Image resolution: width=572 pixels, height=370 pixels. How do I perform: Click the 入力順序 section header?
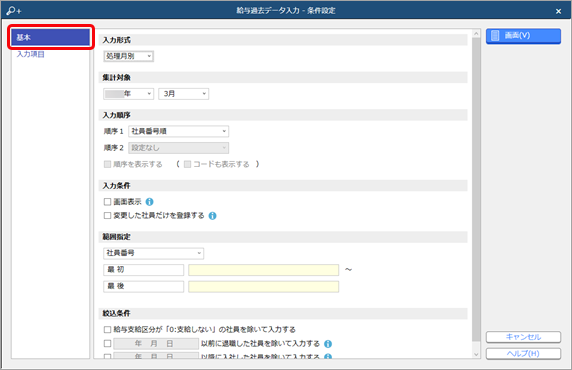click(283, 115)
